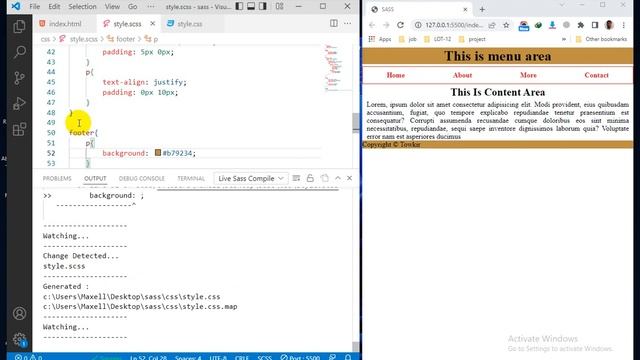Reload the page in Chrome

400,25
